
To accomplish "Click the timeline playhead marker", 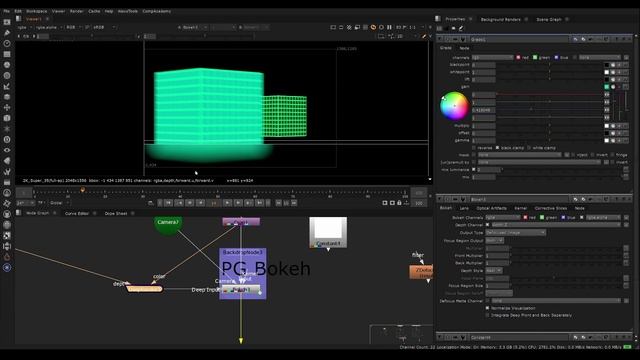I will pos(82,190).
